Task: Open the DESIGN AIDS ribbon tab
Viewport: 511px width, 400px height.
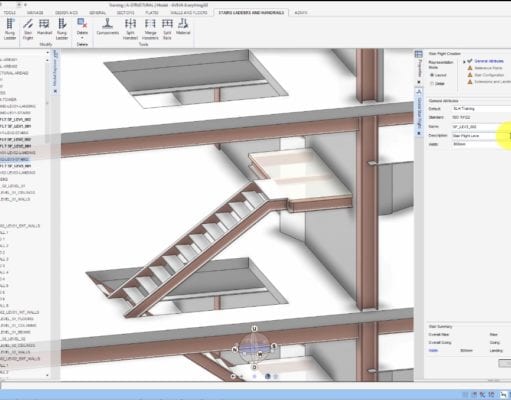Action: pyautogui.click(x=66, y=13)
